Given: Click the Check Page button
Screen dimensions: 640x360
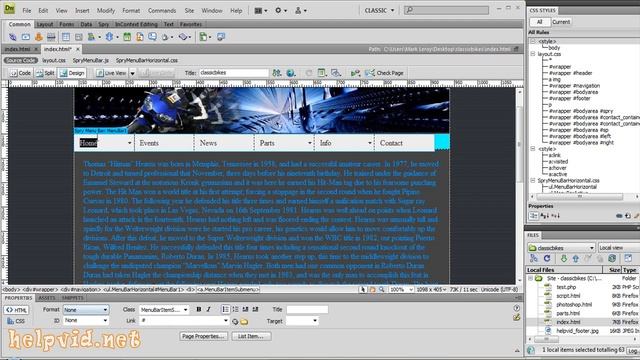Looking at the screenshot, I should point(384,73).
